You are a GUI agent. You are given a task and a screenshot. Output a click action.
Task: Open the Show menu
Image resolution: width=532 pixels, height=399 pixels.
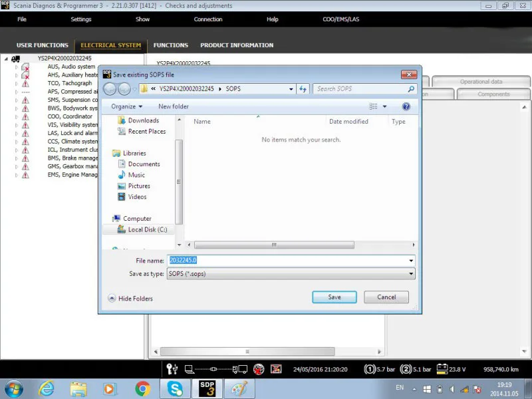click(x=142, y=19)
